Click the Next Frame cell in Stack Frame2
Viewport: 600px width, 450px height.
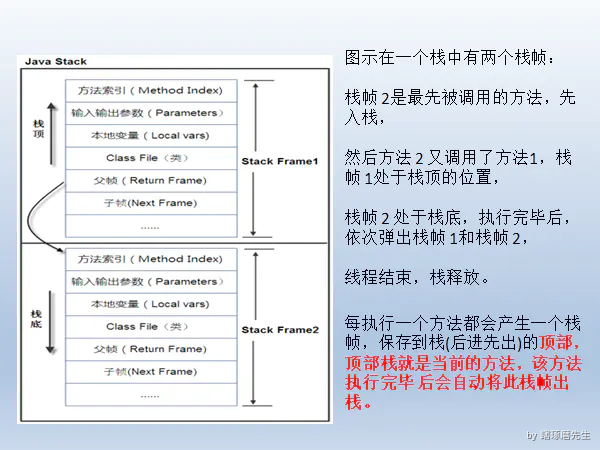point(151,372)
